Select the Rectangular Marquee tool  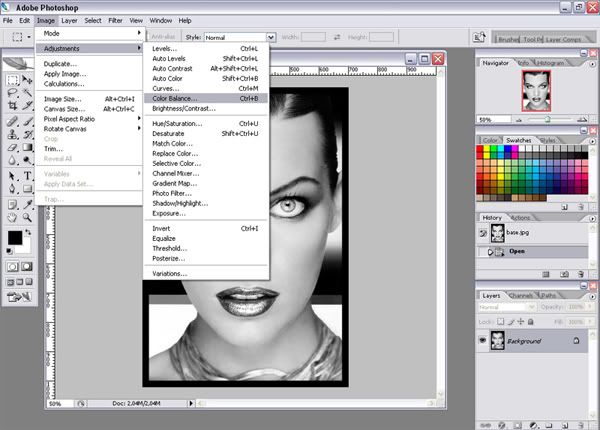[x=13, y=80]
